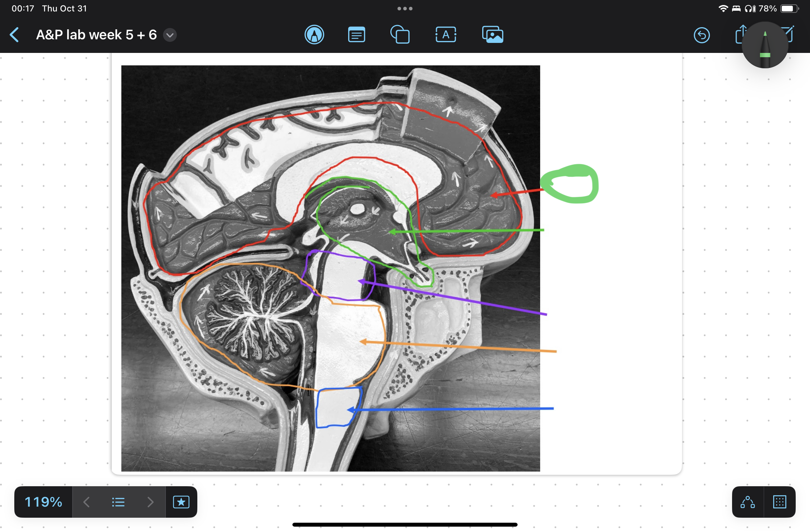Add a sticky note from the toolbar
Screen dimensions: 810x532
(x=356, y=35)
